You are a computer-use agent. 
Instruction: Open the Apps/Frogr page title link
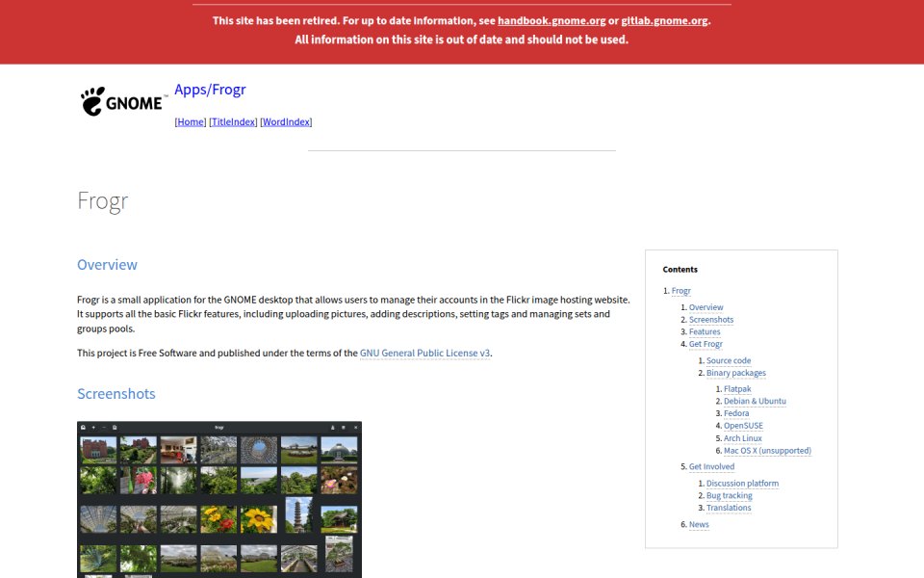[210, 90]
